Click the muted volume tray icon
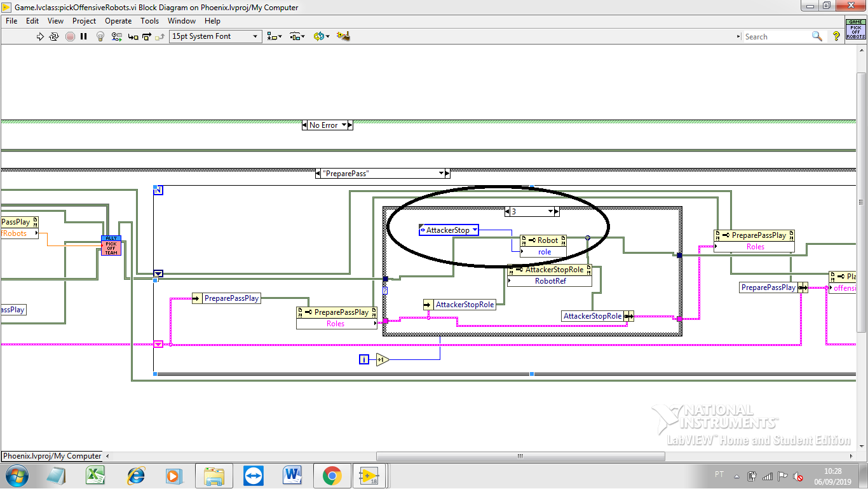Screen dimensions: 868x491 799,476
